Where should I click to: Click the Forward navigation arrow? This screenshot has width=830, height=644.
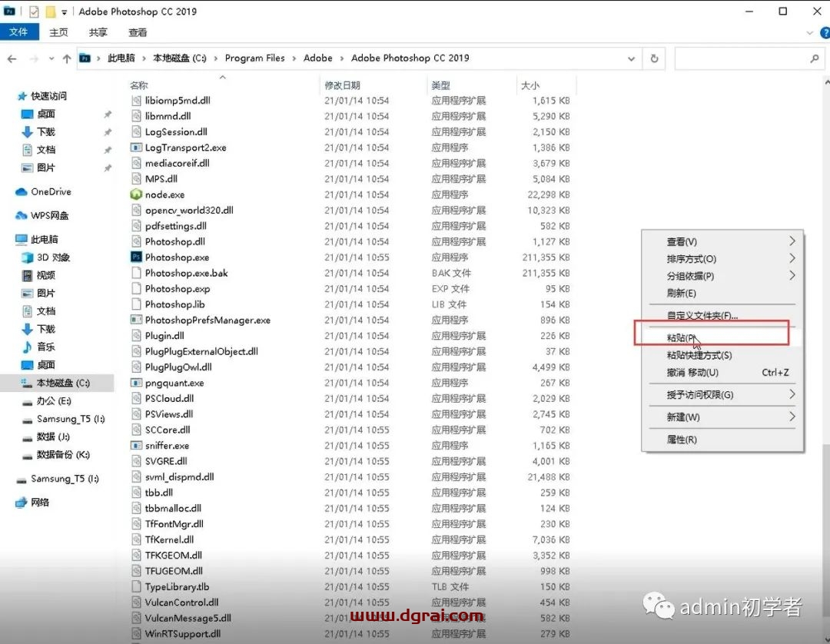pyautogui.click(x=34, y=58)
